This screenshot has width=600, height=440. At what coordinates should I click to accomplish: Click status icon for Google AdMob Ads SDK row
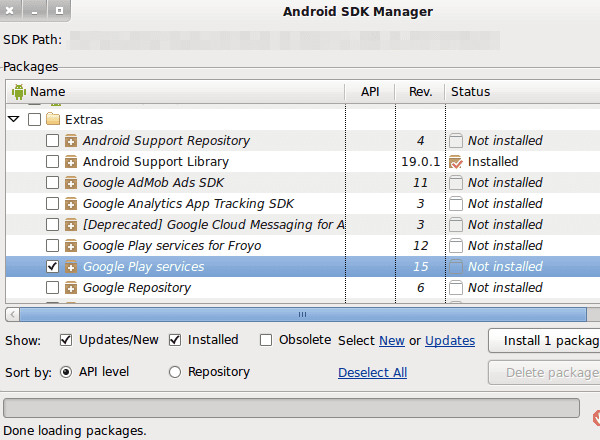tap(456, 183)
